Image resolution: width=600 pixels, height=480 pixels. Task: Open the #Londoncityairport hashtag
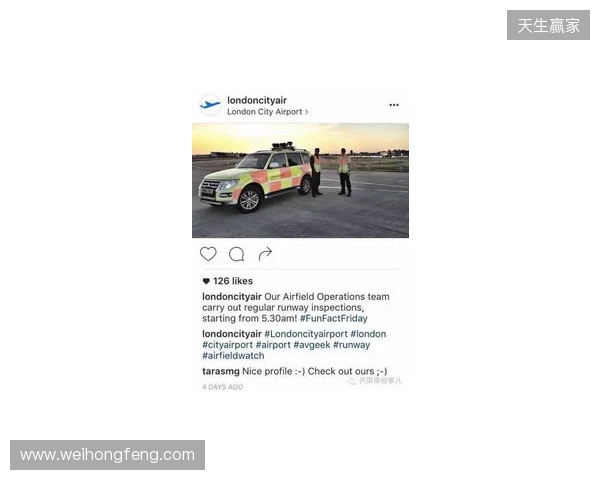(306, 334)
